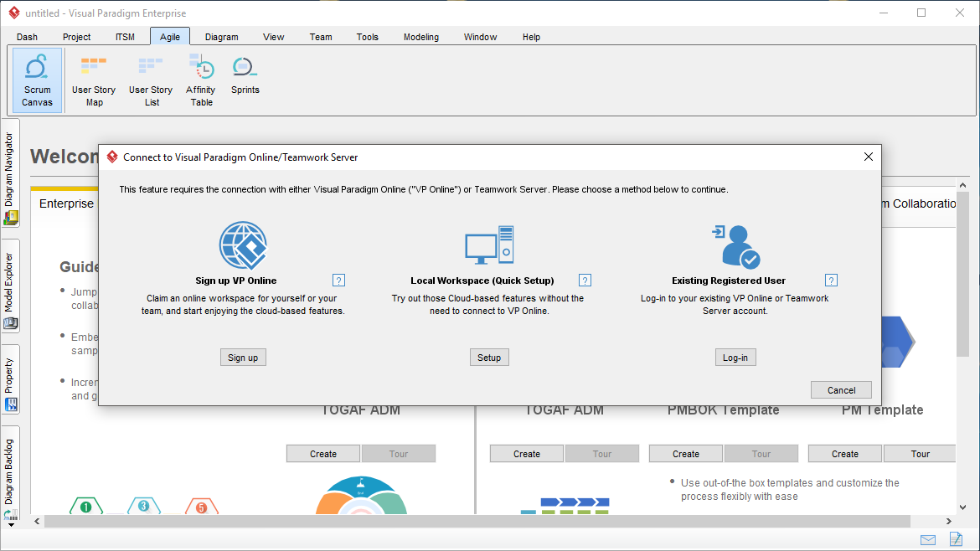Viewport: 980px width, 551px height.
Task: Open the Diagram Navigator side panel
Action: [x=11, y=173]
